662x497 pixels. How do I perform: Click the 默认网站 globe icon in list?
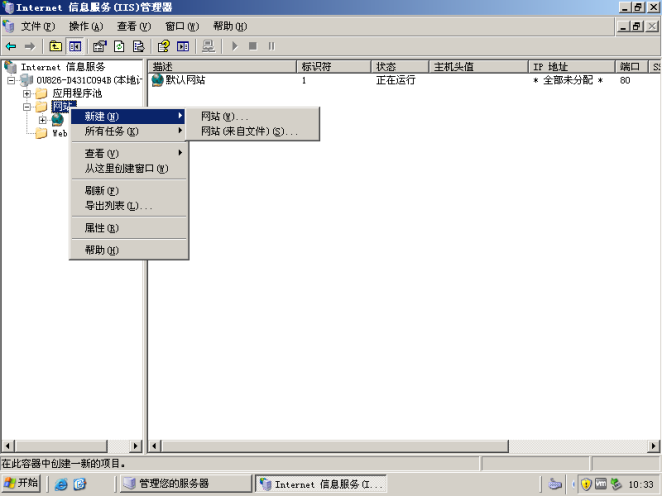tap(158, 80)
